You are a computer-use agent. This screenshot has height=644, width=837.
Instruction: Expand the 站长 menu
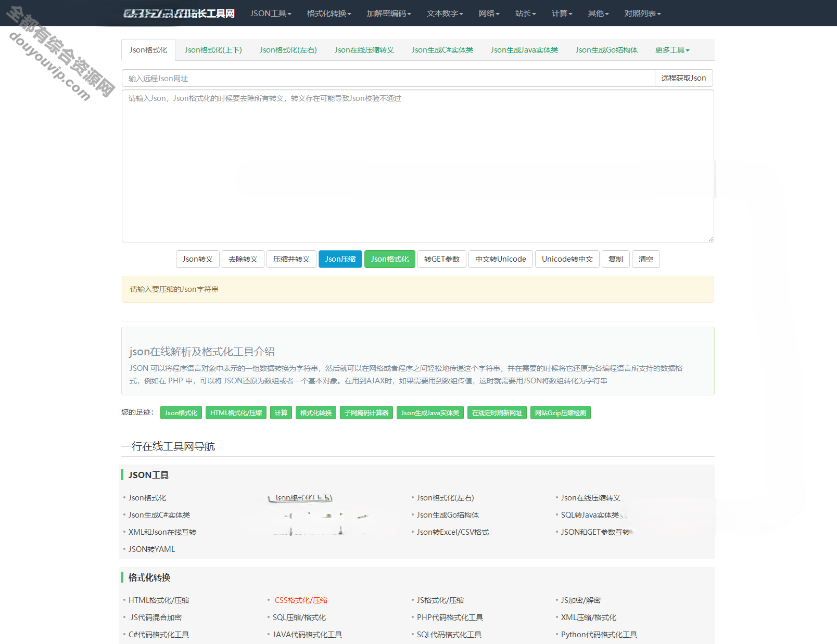(x=526, y=14)
